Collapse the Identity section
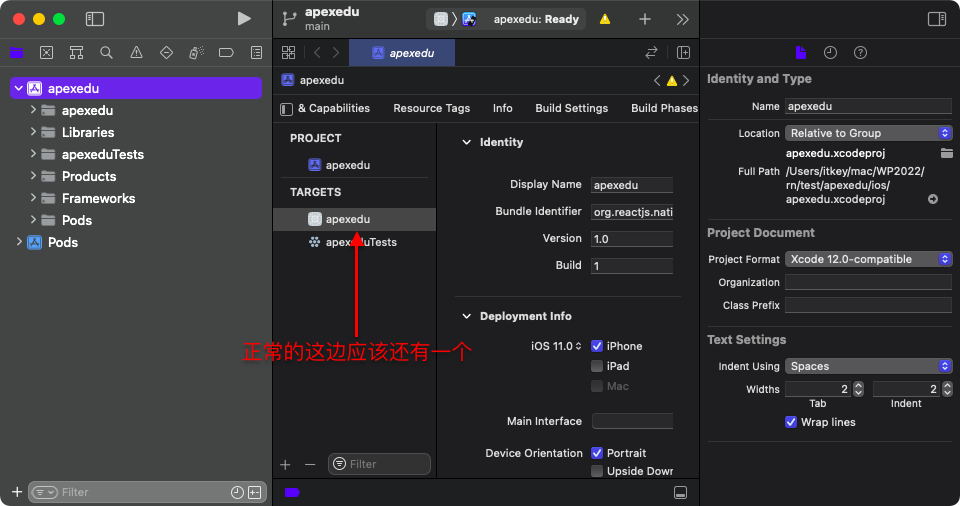The width and height of the screenshot is (960, 506). click(x=467, y=142)
